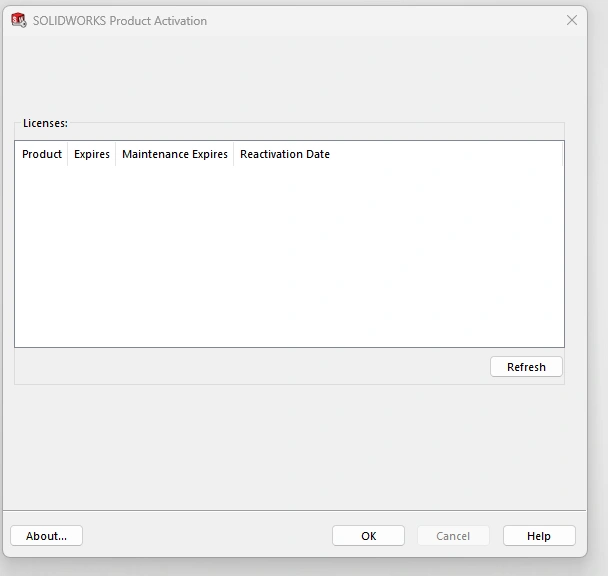Sort licenses by Expires column header
Viewport: 608px width, 576px height.
click(92, 154)
